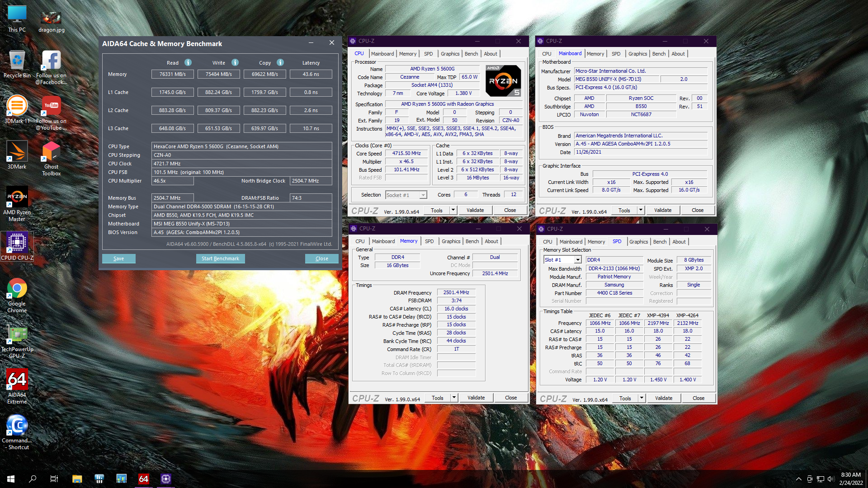Switch to CPU-Z taskbar icon
868x488 pixels.
tap(166, 479)
